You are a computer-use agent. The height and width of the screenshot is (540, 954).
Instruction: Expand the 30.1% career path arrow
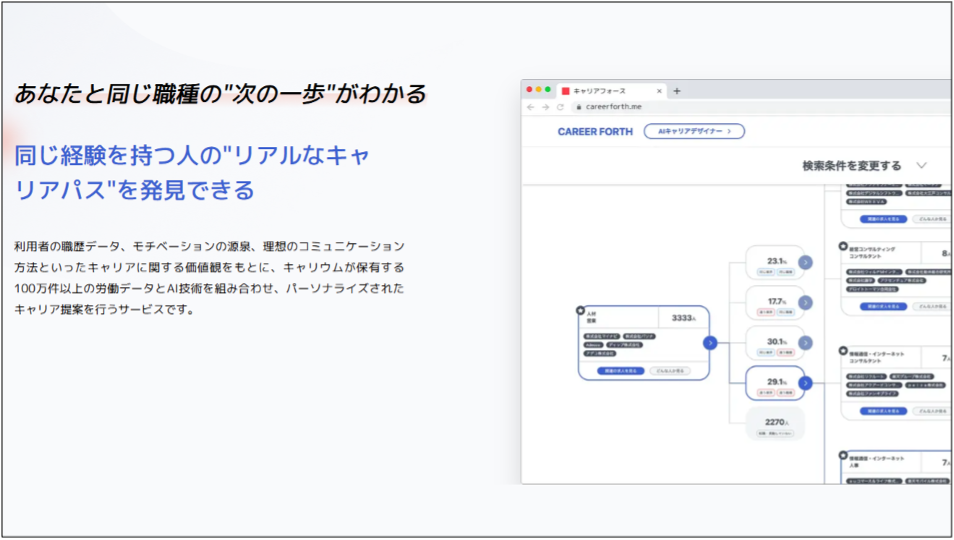pos(806,343)
